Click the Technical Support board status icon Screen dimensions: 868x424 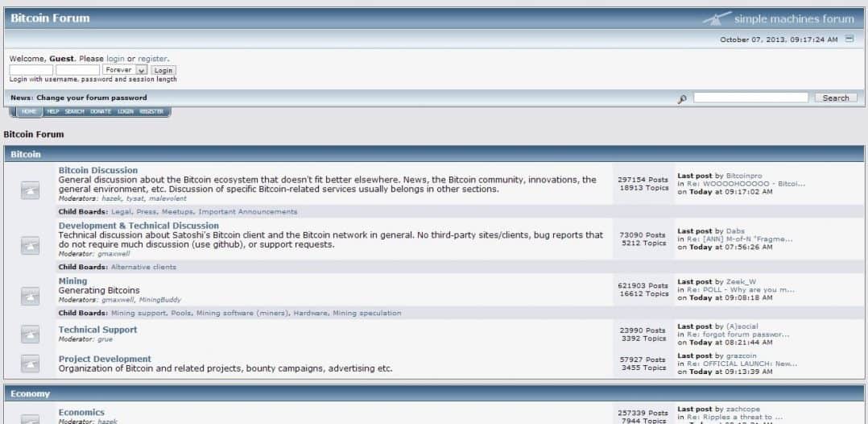tap(30, 334)
